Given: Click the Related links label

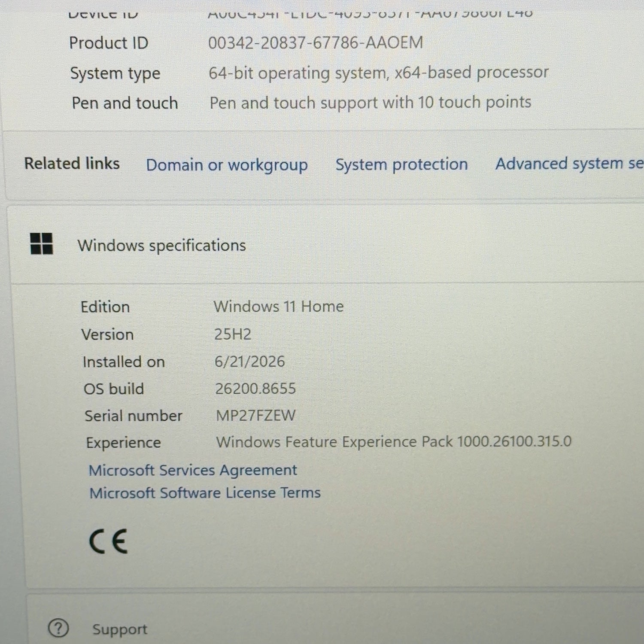Looking at the screenshot, I should pyautogui.click(x=72, y=164).
